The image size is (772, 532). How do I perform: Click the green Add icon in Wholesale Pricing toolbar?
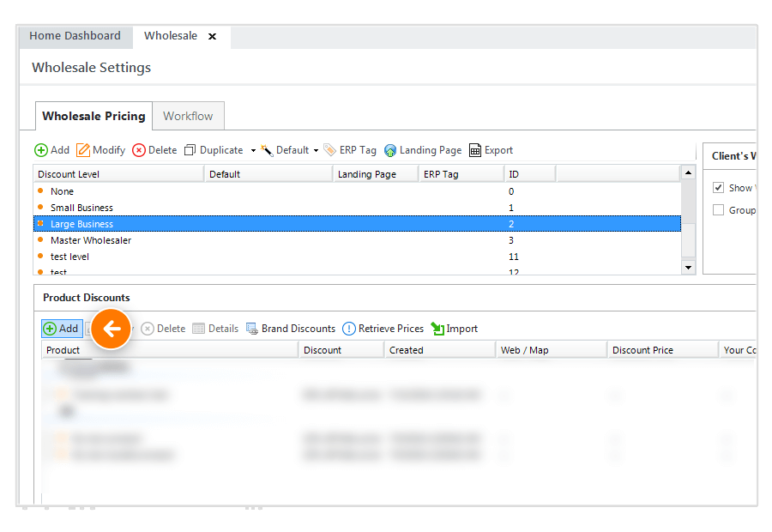click(41, 150)
